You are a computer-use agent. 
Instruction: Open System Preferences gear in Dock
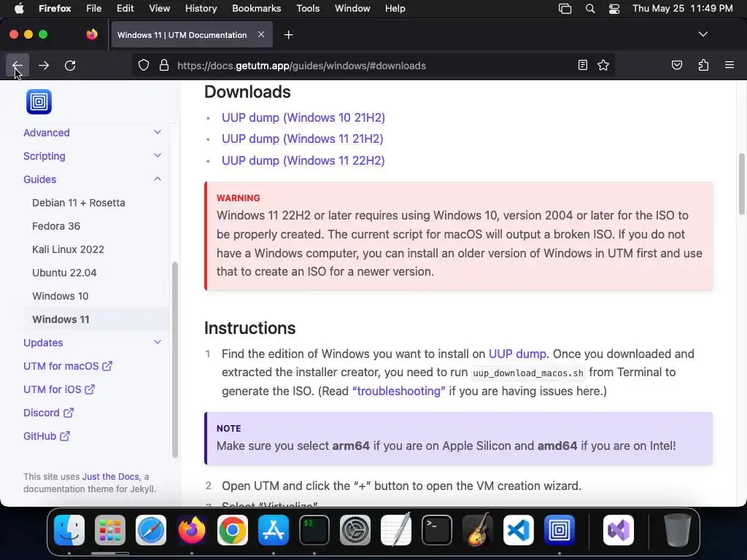(355, 530)
